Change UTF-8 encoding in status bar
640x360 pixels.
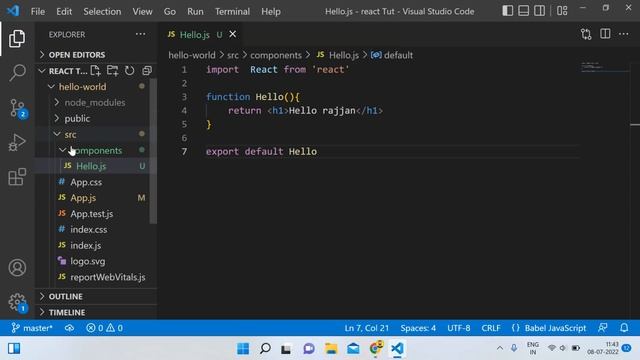tap(458, 328)
